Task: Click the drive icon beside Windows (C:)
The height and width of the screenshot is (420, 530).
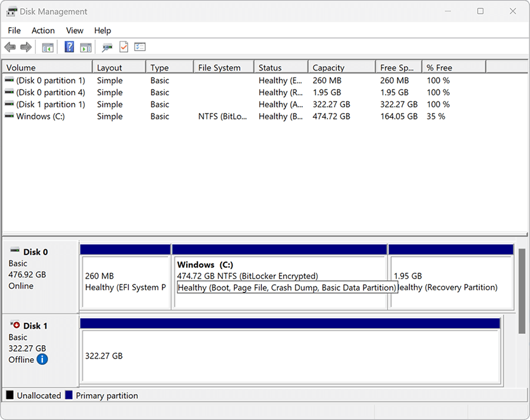Action: tap(9, 116)
